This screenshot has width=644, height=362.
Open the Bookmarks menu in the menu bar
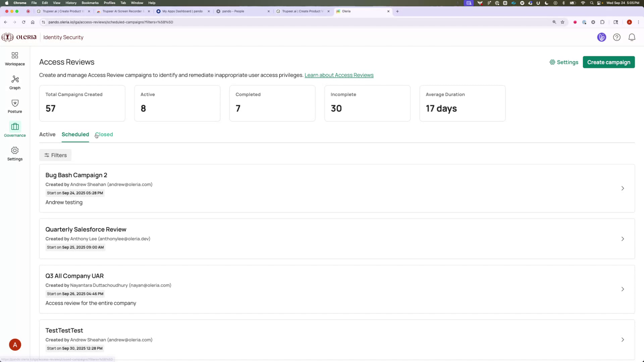90,3
